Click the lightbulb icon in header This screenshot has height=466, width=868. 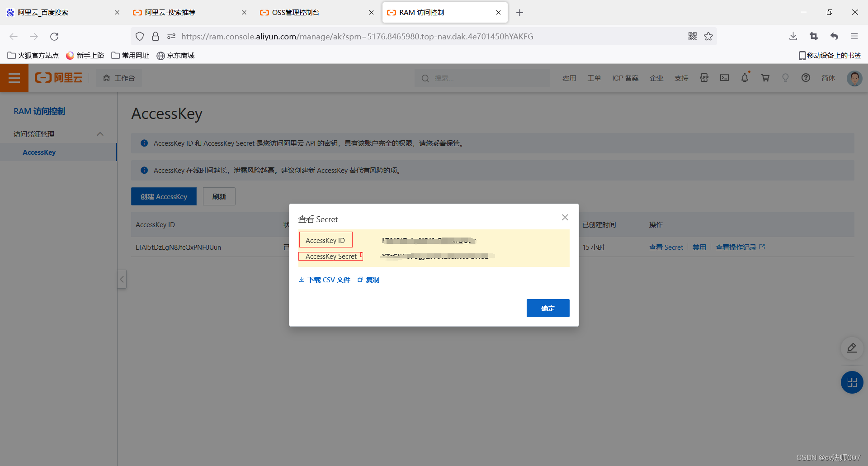point(785,78)
